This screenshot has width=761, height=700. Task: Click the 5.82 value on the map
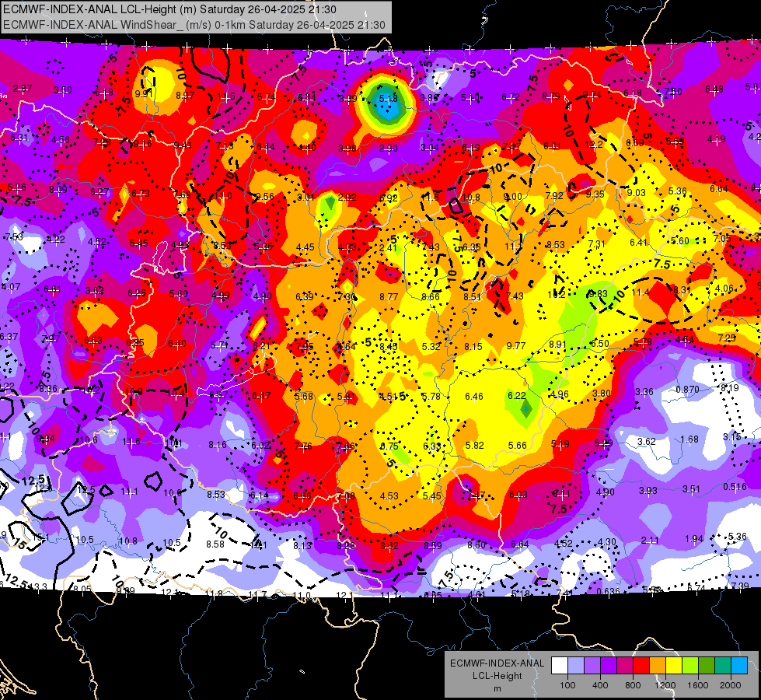pos(475,445)
